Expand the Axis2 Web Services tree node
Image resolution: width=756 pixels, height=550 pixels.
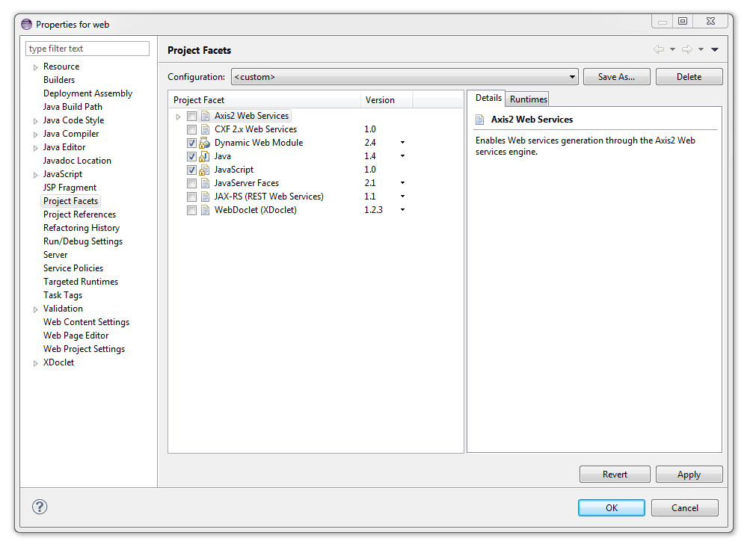178,115
